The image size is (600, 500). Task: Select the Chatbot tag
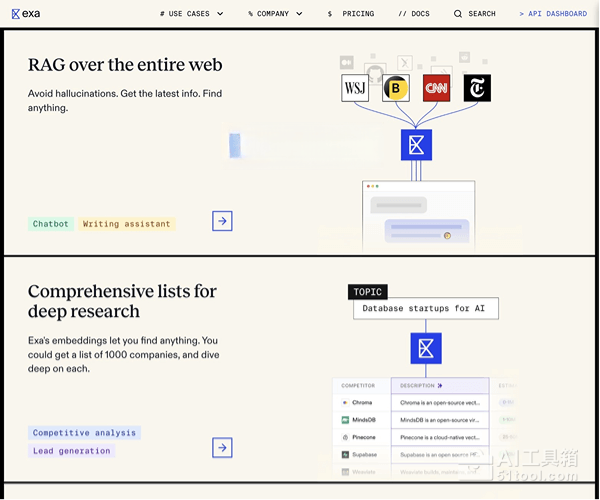(51, 224)
